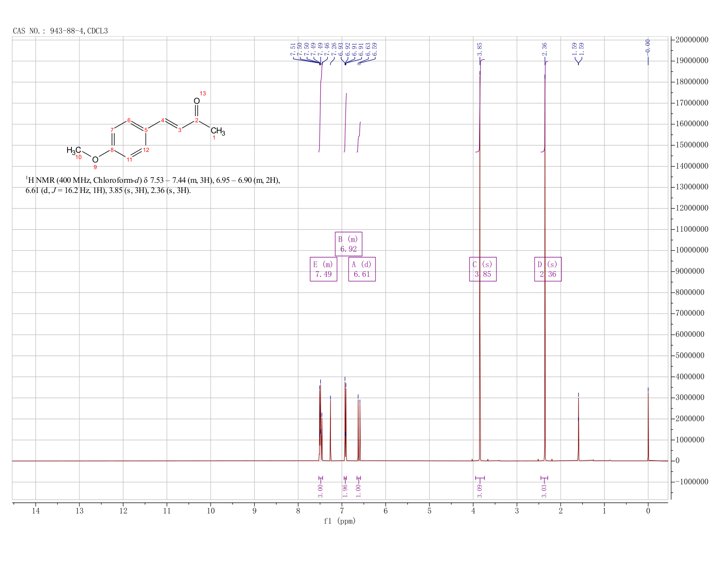This screenshot has height=563, width=728.
Task: Select multiplet box D (s) 2.36
Action: click(548, 269)
